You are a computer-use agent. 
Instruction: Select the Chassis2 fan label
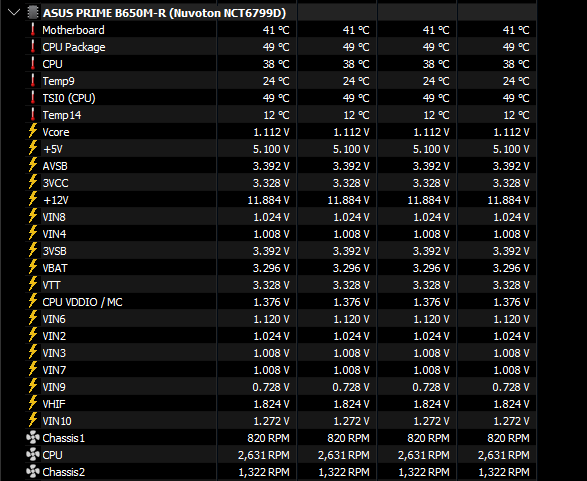64,472
